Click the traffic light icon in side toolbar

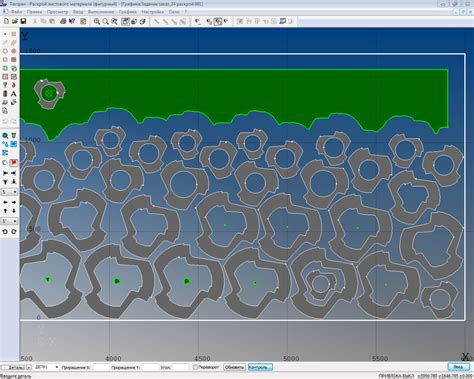(5, 94)
